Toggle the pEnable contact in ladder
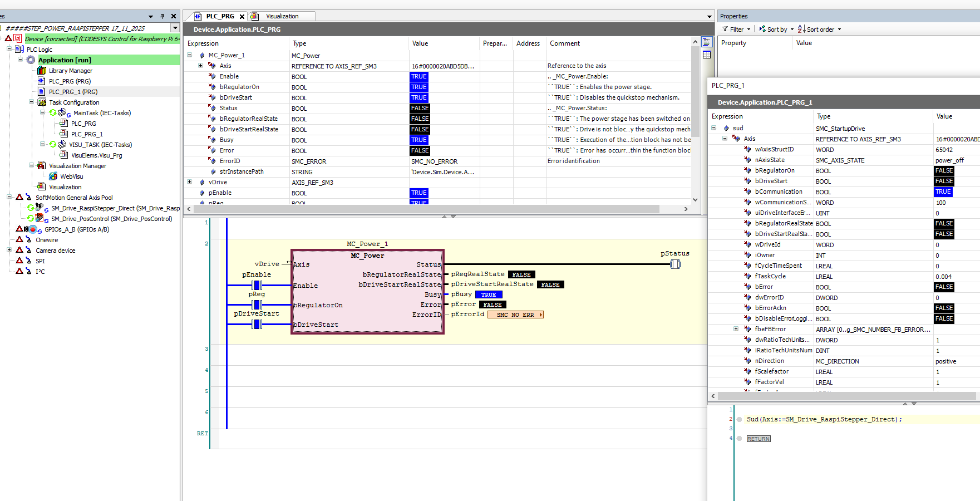 [257, 285]
